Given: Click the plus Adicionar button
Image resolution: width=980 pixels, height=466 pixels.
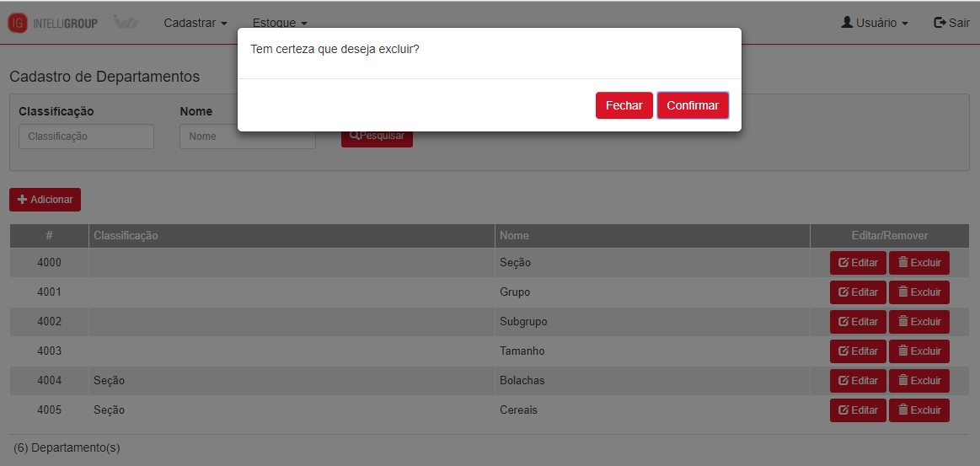Looking at the screenshot, I should coord(45,200).
